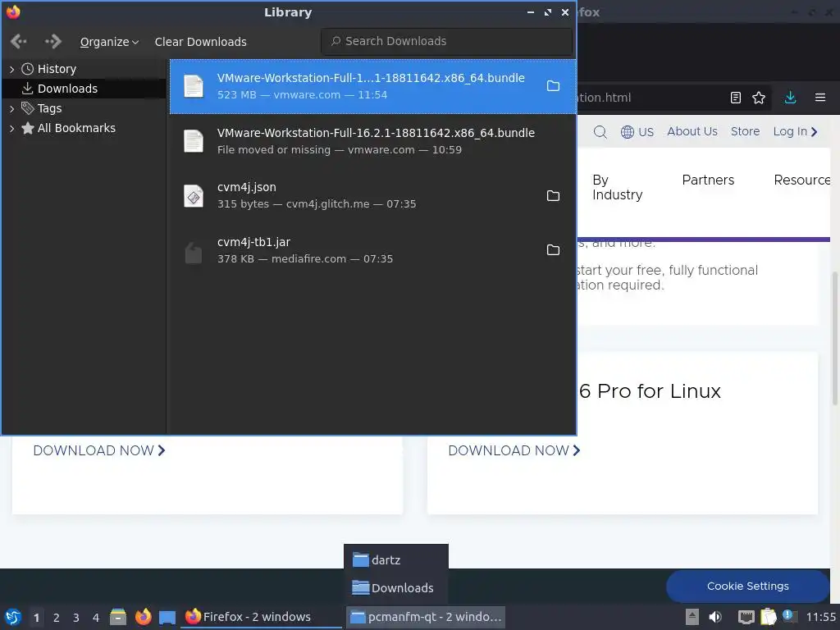The width and height of the screenshot is (840, 630).
Task: Click pcmanfm-qt taskbar group
Action: tap(426, 617)
